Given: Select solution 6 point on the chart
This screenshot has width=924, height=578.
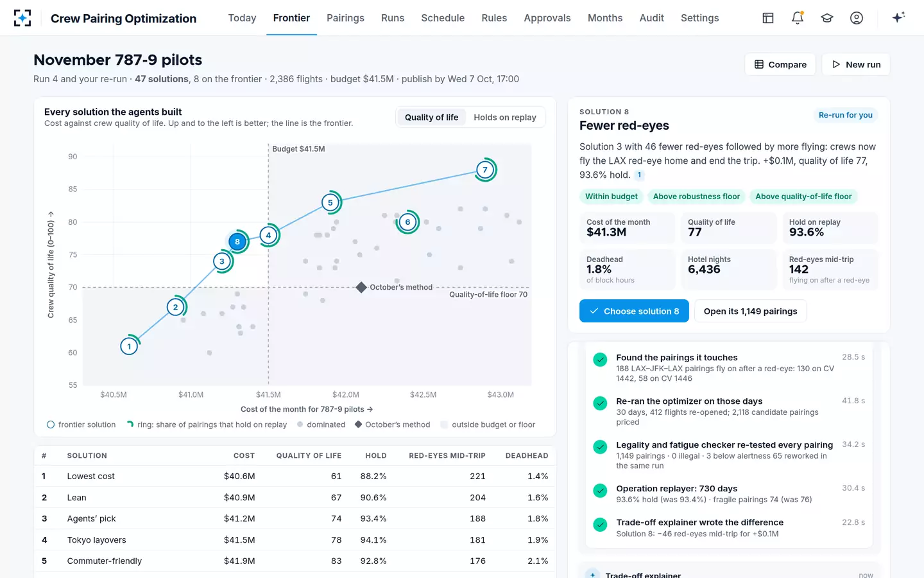Looking at the screenshot, I should tap(407, 222).
